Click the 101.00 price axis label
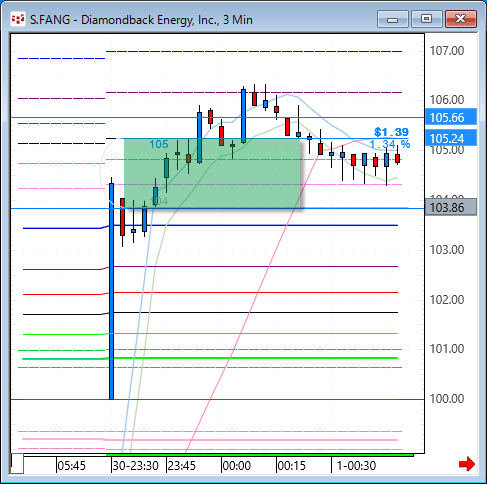 447,349
